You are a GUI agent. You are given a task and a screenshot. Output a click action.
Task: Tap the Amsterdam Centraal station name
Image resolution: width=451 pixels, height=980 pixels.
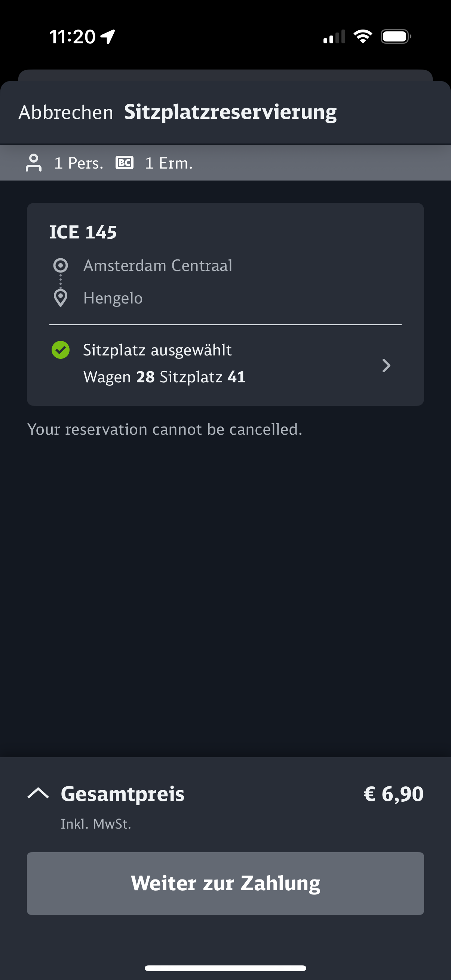(x=157, y=265)
